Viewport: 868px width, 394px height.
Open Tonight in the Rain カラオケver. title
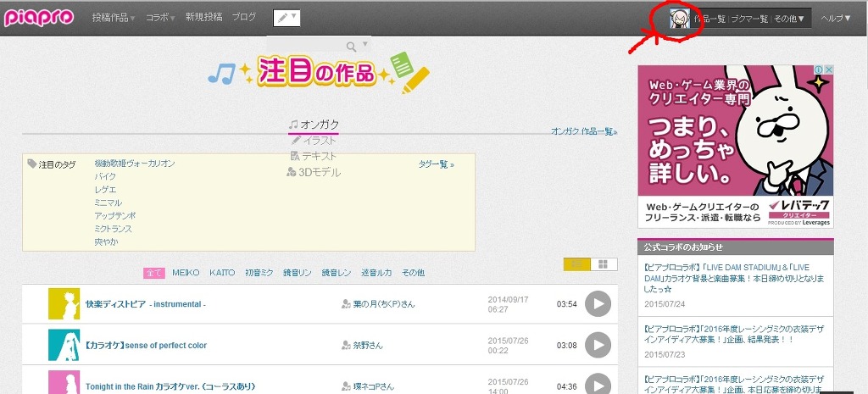click(x=170, y=386)
